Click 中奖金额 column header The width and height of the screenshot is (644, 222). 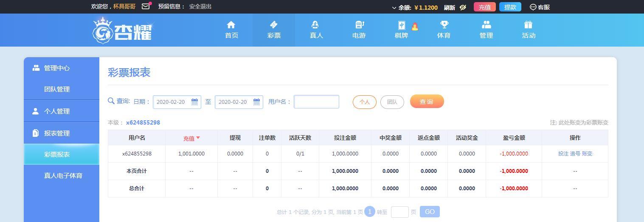click(391, 138)
